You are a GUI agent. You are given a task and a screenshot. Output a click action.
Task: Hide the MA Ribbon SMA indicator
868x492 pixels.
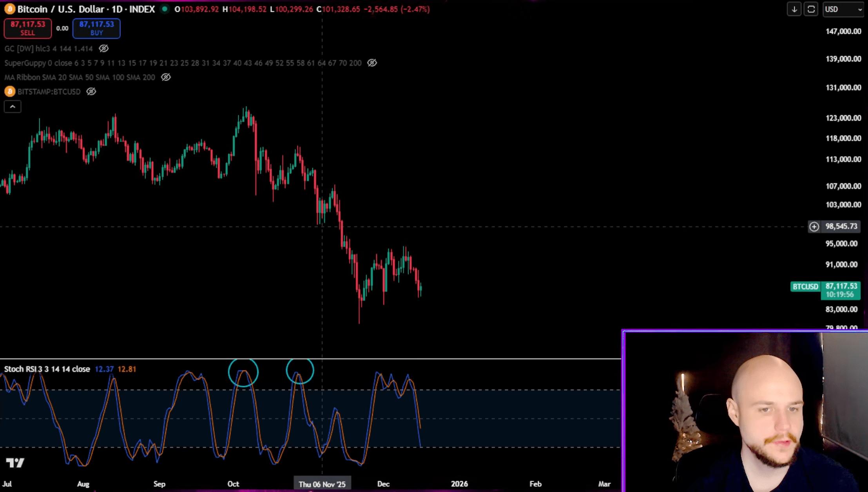point(166,77)
